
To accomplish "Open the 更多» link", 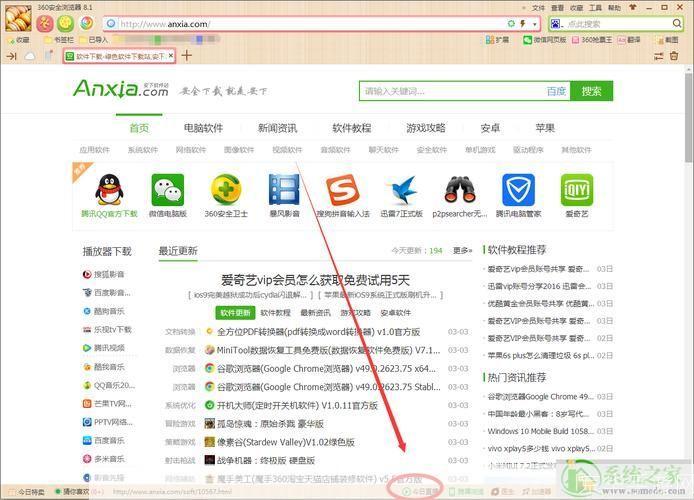I will click(x=463, y=250).
